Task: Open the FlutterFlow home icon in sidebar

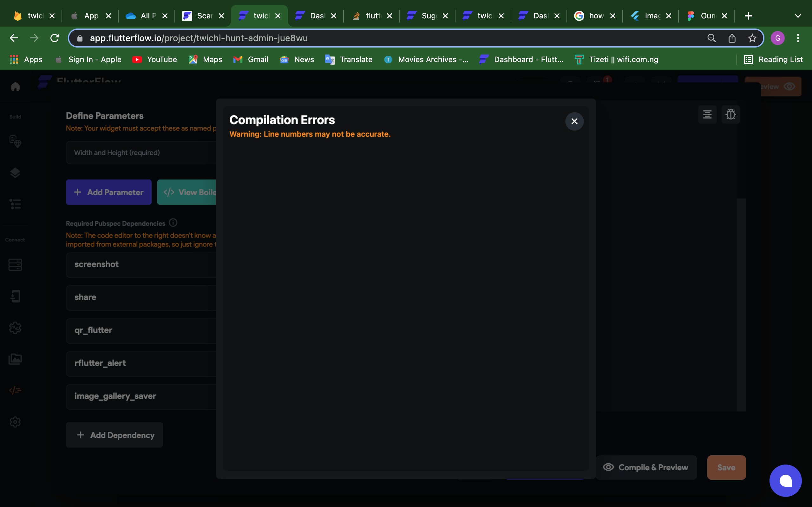Action: pos(16,87)
